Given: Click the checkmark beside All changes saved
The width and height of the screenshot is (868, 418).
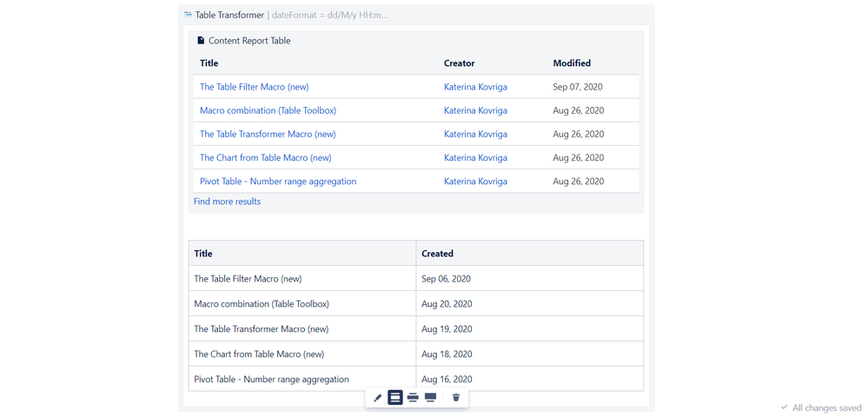Looking at the screenshot, I should (784, 408).
